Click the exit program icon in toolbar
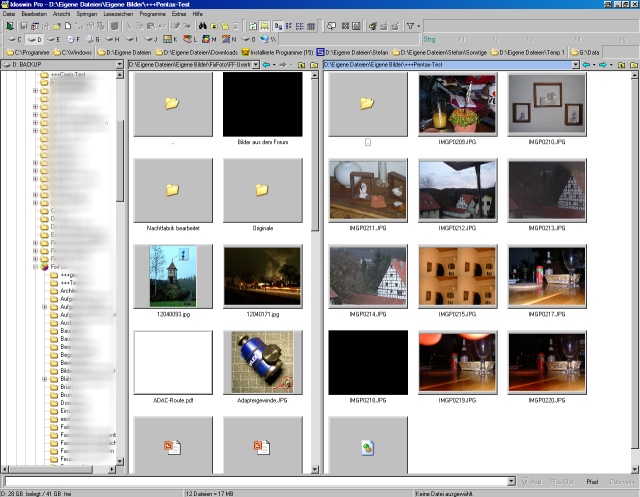This screenshot has width=640, height=497. 9,26
